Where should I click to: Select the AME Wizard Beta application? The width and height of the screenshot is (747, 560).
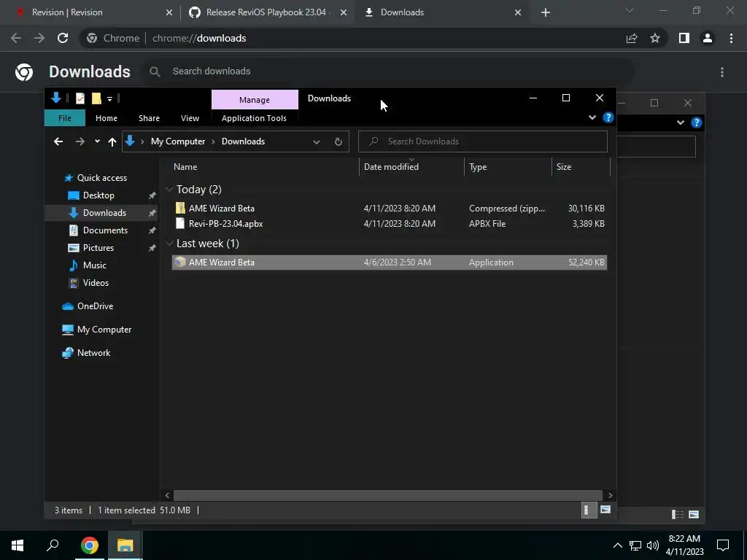389,262
